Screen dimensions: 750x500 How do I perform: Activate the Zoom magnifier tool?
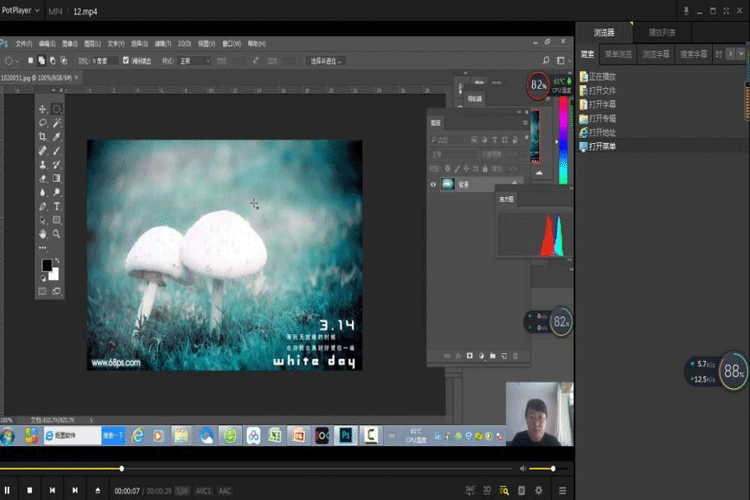(x=56, y=234)
